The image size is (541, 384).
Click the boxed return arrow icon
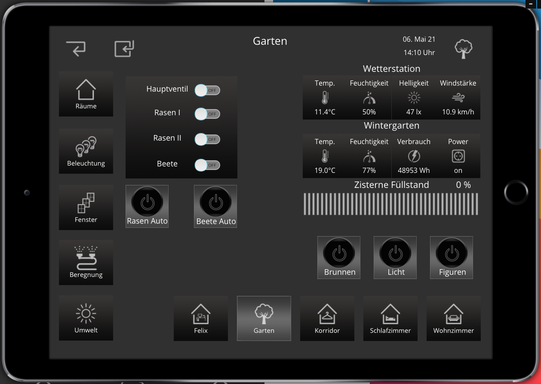[124, 49]
